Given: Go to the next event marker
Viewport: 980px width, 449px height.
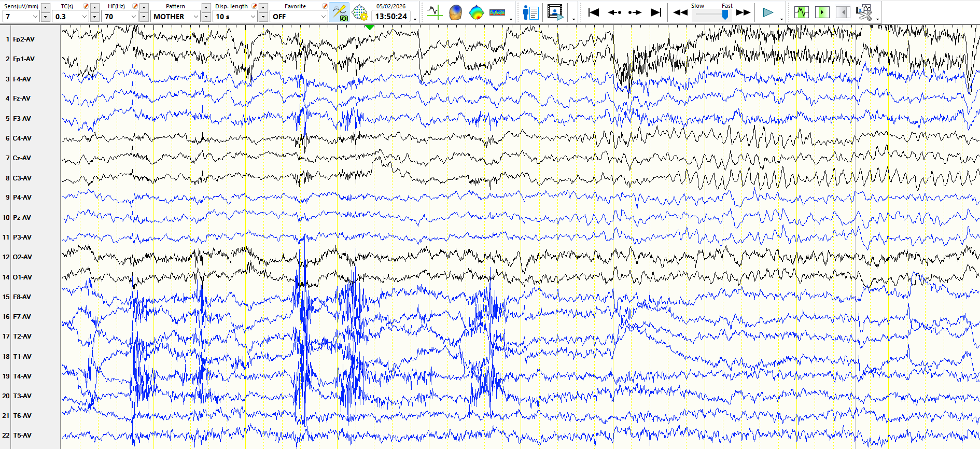Looking at the screenshot, I should 635,12.
